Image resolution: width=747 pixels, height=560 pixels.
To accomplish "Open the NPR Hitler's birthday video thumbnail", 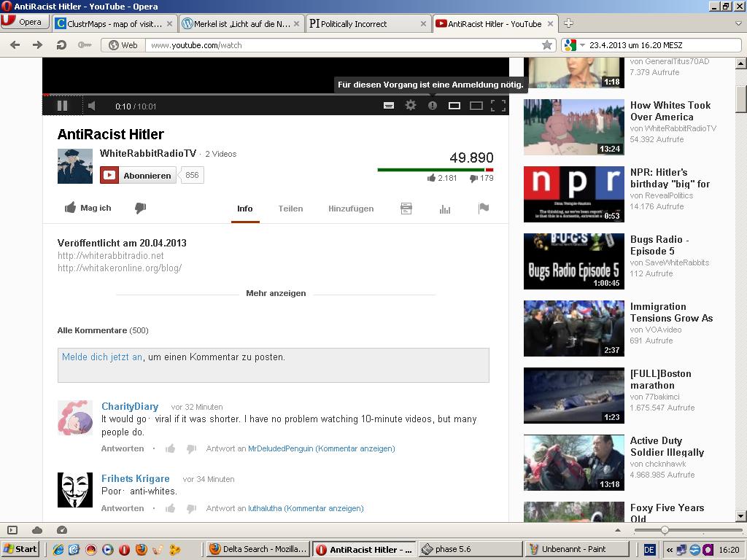I will coord(573,194).
